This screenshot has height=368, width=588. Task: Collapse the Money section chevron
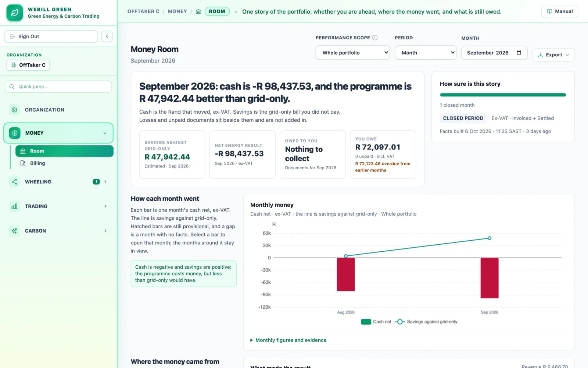coord(105,133)
